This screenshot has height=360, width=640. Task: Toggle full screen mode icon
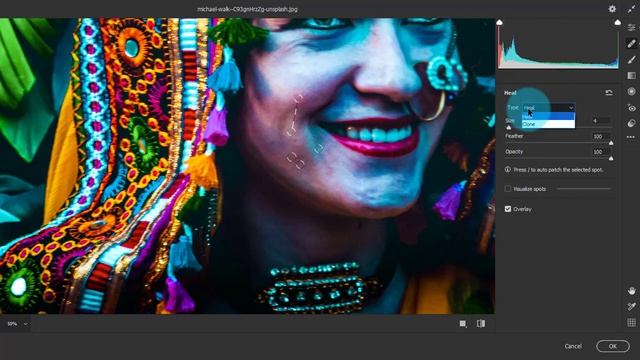click(x=631, y=9)
